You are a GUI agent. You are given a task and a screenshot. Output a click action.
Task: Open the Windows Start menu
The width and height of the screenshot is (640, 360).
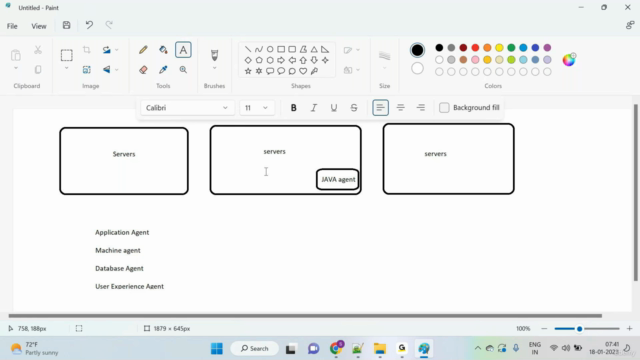[217, 349]
